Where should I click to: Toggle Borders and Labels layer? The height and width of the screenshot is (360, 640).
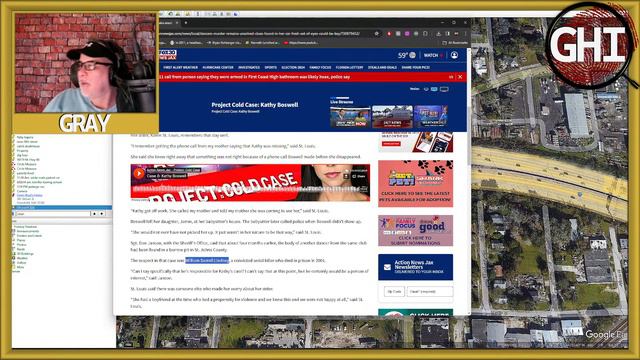tap(29, 236)
